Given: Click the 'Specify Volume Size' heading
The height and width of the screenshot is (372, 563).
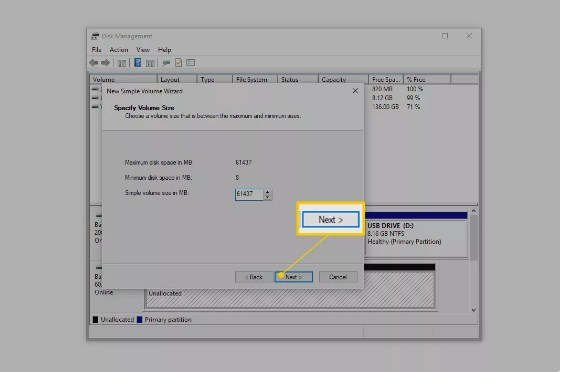Looking at the screenshot, I should point(144,108).
